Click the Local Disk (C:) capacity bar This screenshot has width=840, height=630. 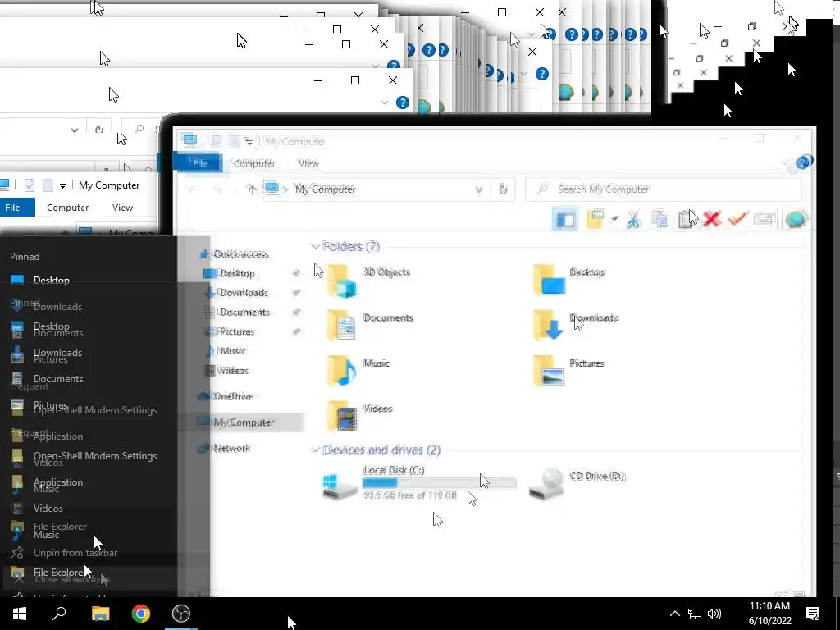click(x=440, y=482)
